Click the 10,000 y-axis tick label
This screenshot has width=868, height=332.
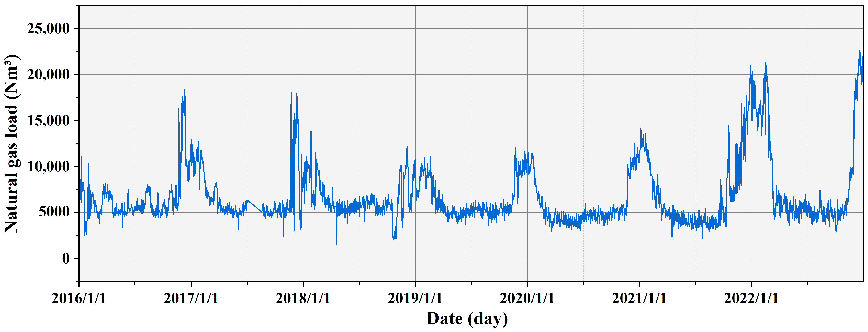(x=48, y=167)
